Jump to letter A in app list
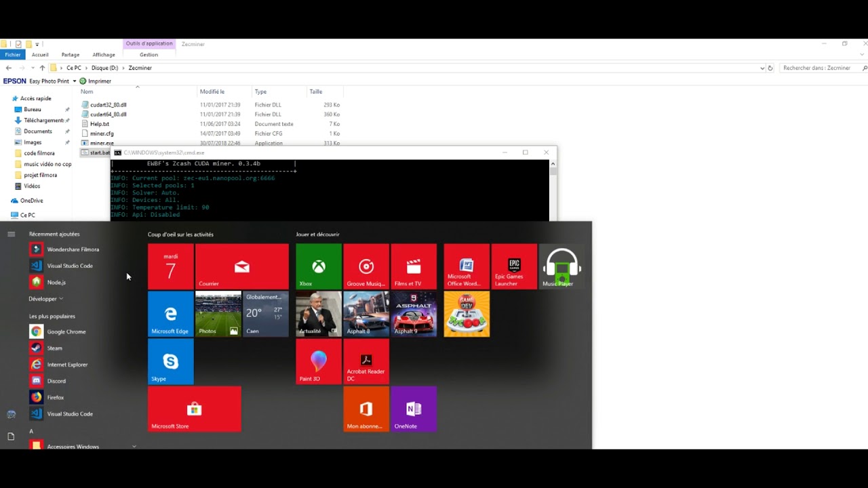Viewport: 868px width, 488px height. click(x=31, y=431)
